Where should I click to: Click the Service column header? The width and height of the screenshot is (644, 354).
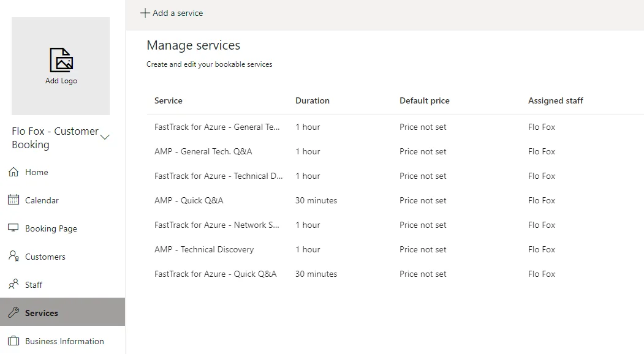pos(169,100)
